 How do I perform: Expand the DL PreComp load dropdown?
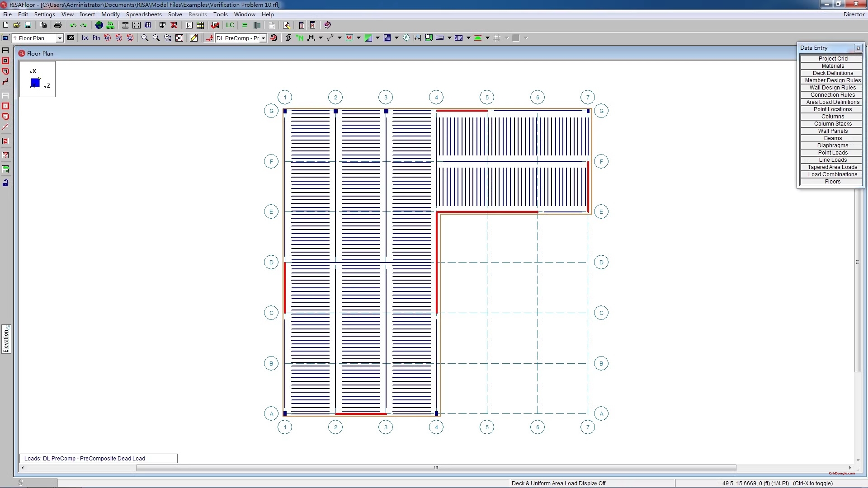[263, 38]
